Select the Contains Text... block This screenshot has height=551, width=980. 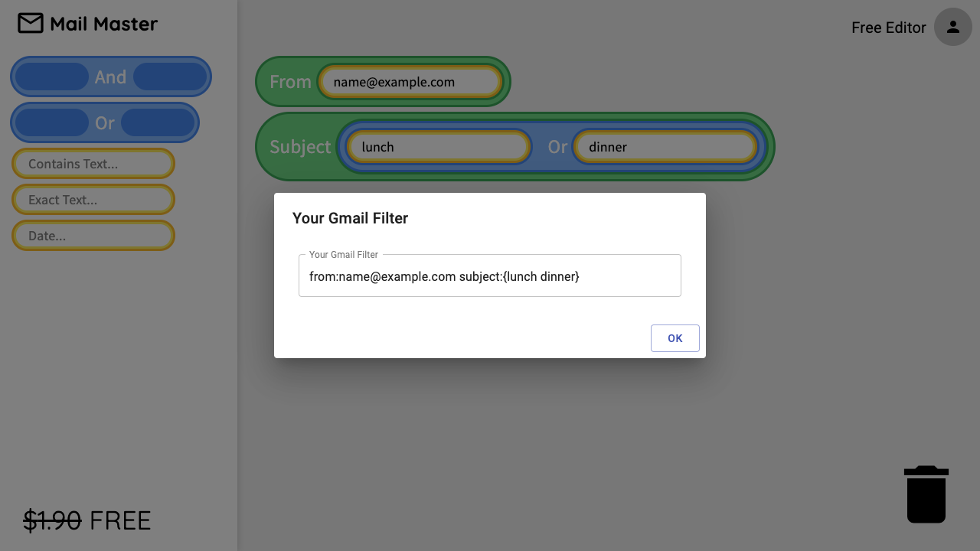tap(93, 164)
